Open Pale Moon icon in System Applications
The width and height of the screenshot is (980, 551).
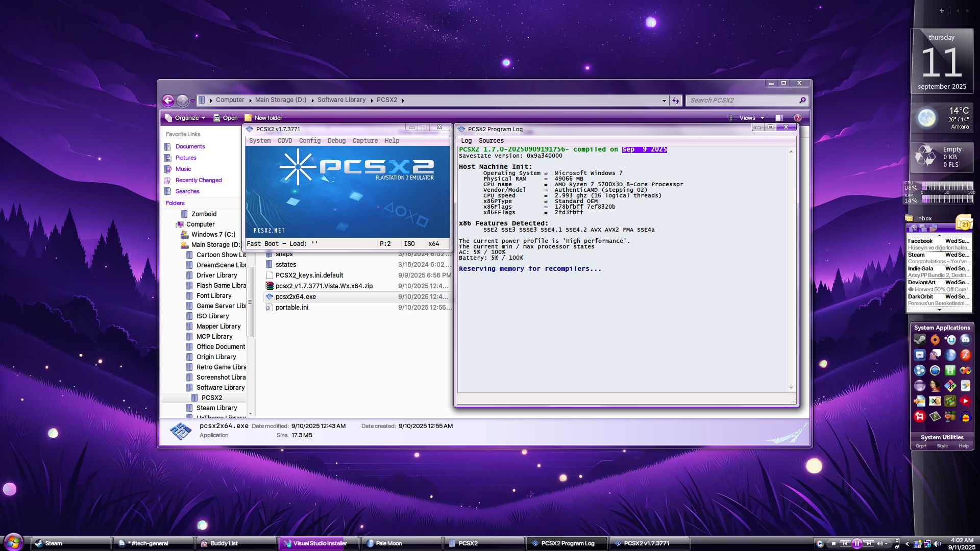tap(950, 355)
